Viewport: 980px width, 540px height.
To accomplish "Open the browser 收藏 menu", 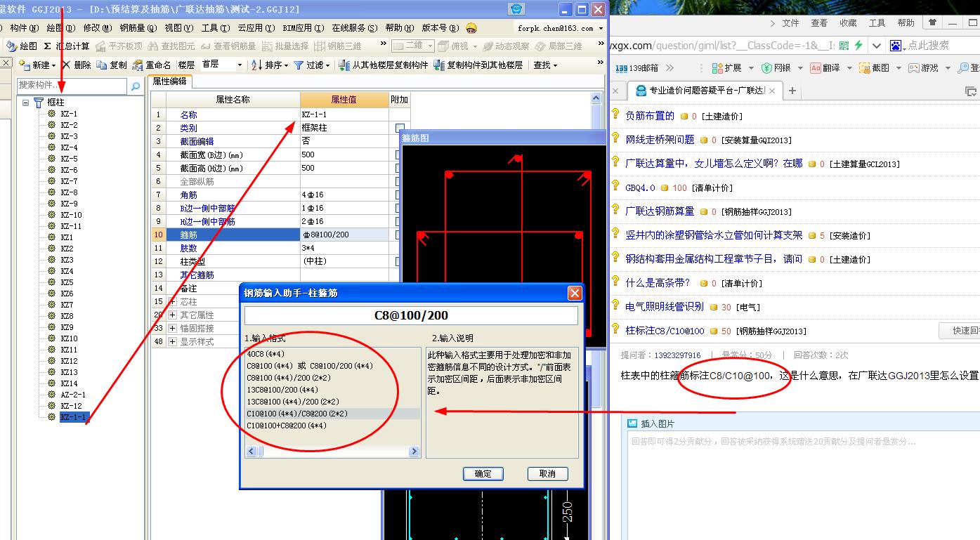I will coord(848,23).
